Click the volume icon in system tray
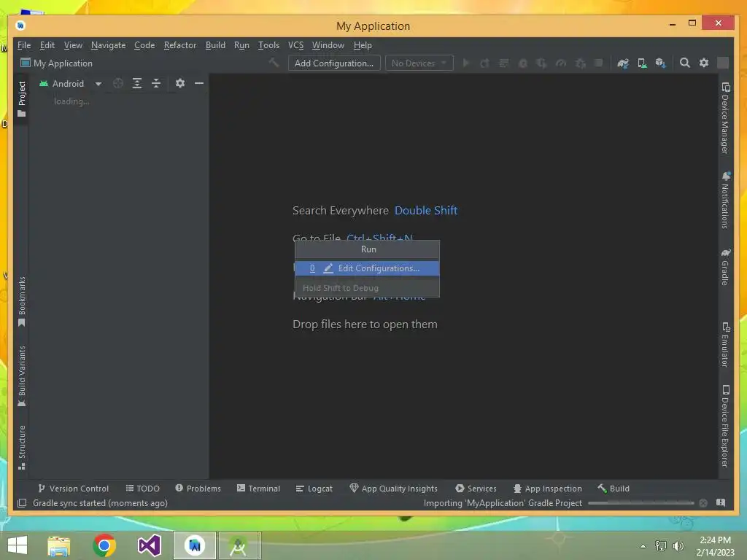Image resolution: width=747 pixels, height=560 pixels. point(678,545)
